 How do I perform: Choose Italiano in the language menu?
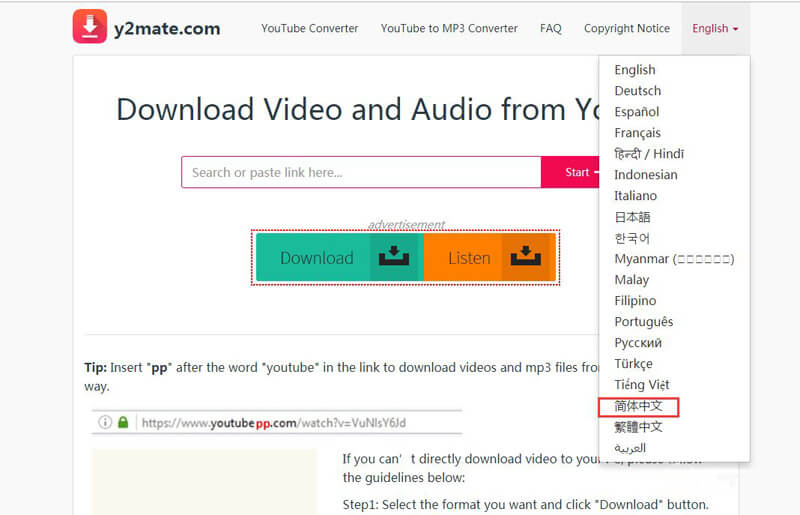click(x=635, y=196)
